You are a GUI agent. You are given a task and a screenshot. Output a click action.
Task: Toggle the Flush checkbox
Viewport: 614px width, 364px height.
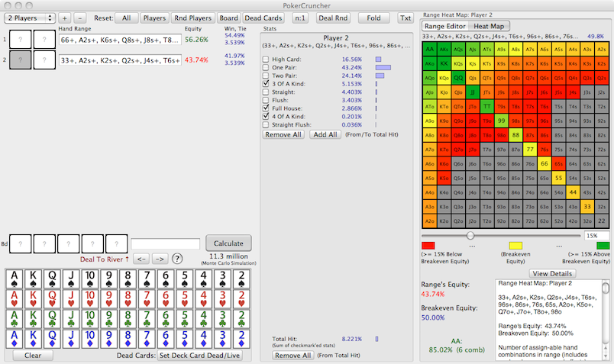[x=266, y=100]
